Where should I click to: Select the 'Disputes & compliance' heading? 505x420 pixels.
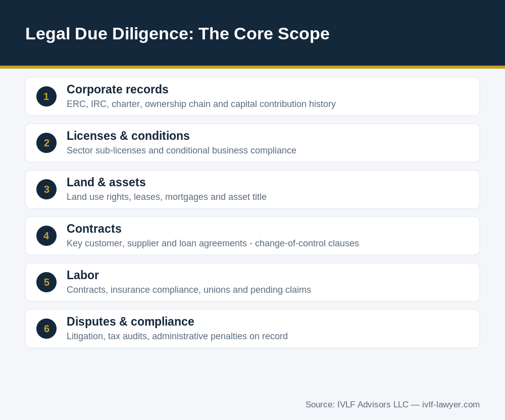[130, 322]
